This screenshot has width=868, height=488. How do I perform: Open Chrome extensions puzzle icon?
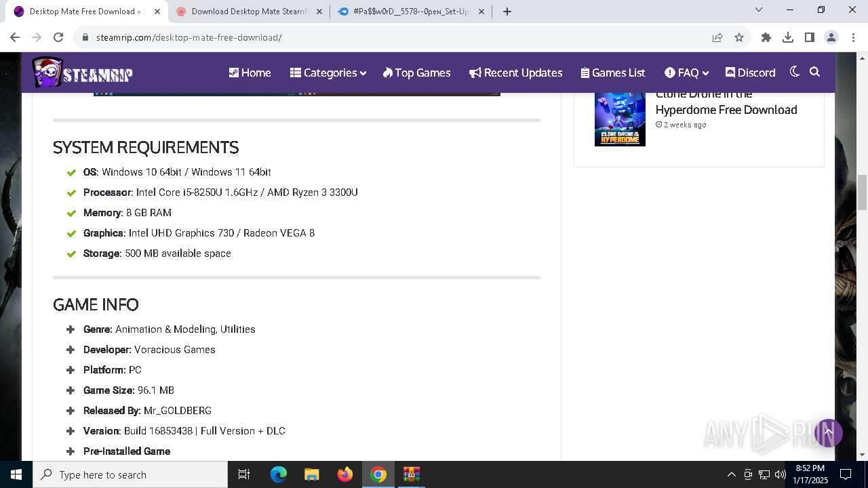click(x=766, y=37)
